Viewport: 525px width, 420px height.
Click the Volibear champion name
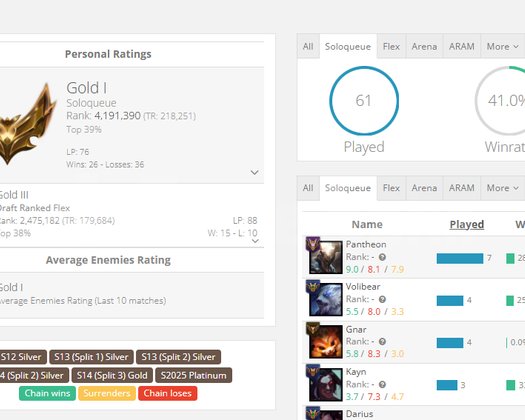click(363, 287)
